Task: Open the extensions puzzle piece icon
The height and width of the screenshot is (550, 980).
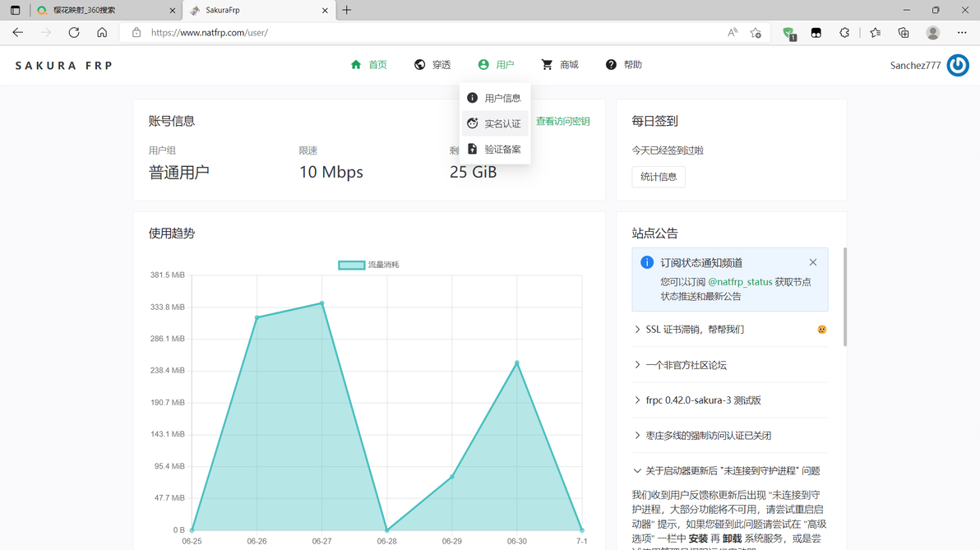Action: click(x=844, y=33)
